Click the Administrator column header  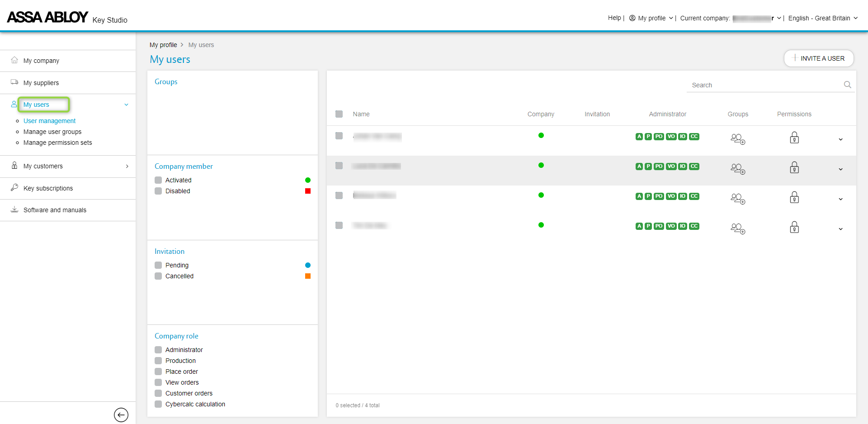click(667, 114)
